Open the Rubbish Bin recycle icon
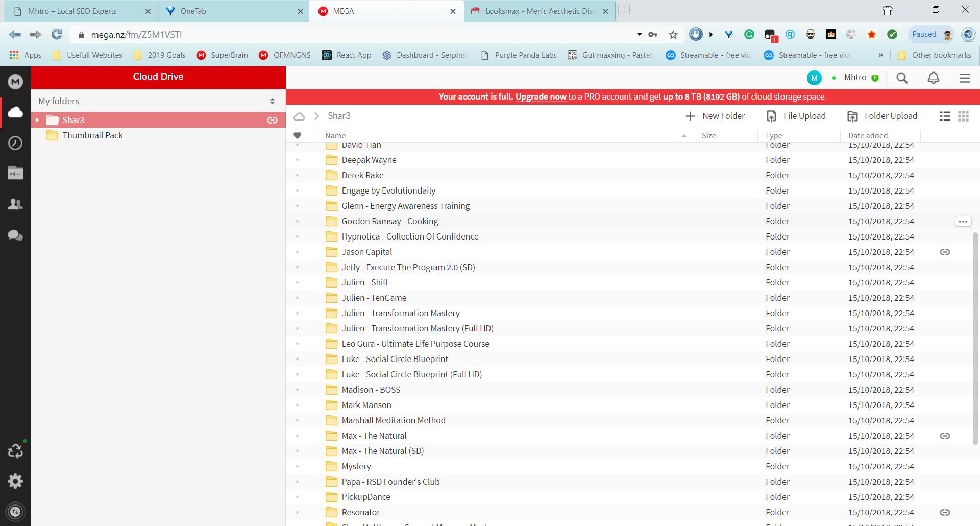 pos(15,451)
